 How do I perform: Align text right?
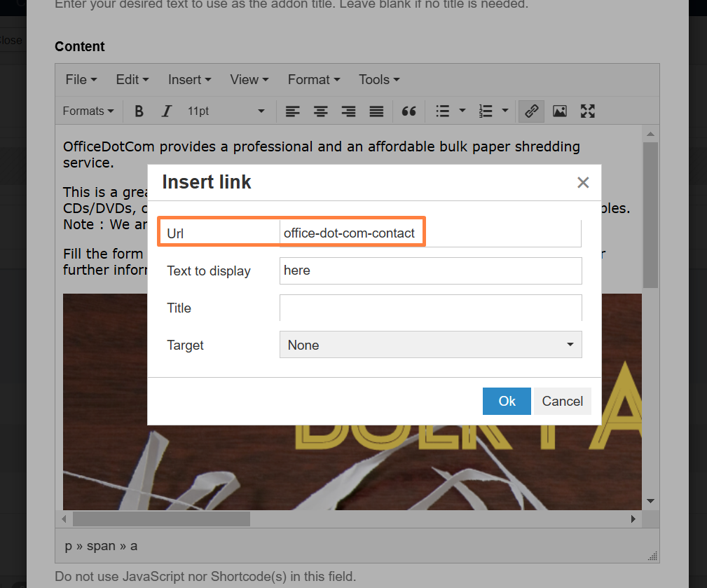coord(348,111)
